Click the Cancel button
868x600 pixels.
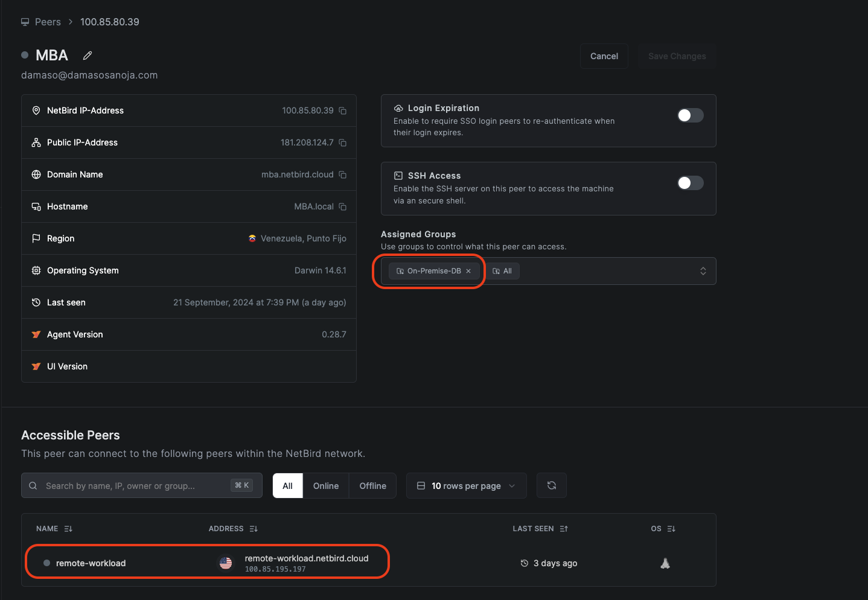click(604, 56)
